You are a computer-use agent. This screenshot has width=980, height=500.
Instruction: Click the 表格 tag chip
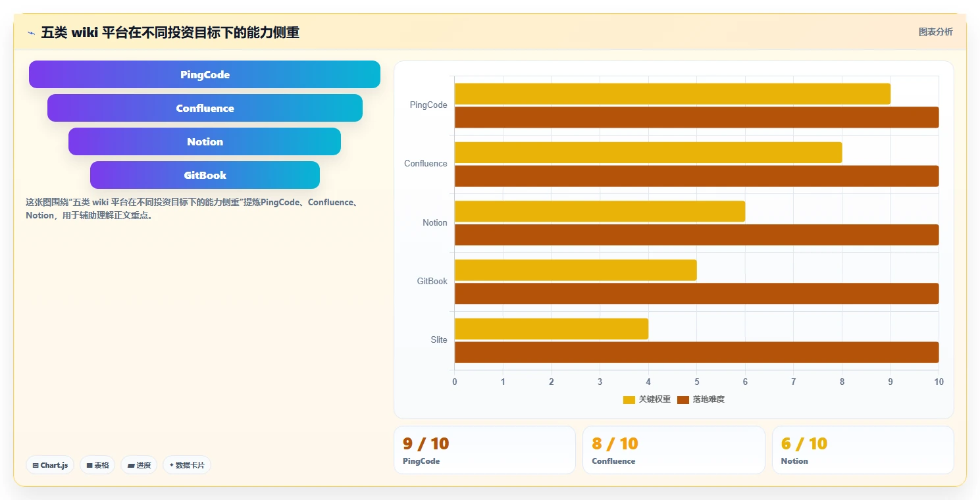click(x=97, y=465)
